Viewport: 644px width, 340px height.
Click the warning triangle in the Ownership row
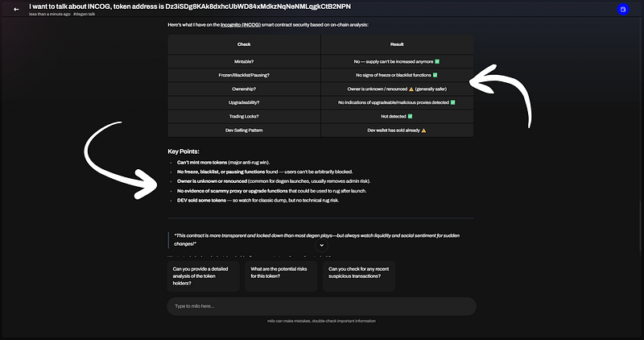click(x=410, y=89)
